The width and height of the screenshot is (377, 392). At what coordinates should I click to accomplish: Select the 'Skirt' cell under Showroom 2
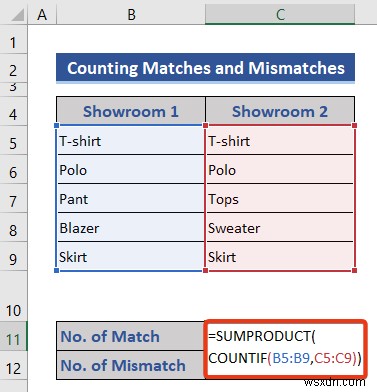coord(280,256)
